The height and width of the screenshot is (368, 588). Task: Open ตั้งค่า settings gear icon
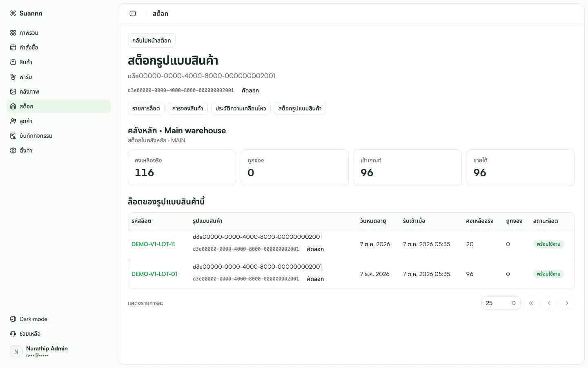tap(13, 150)
